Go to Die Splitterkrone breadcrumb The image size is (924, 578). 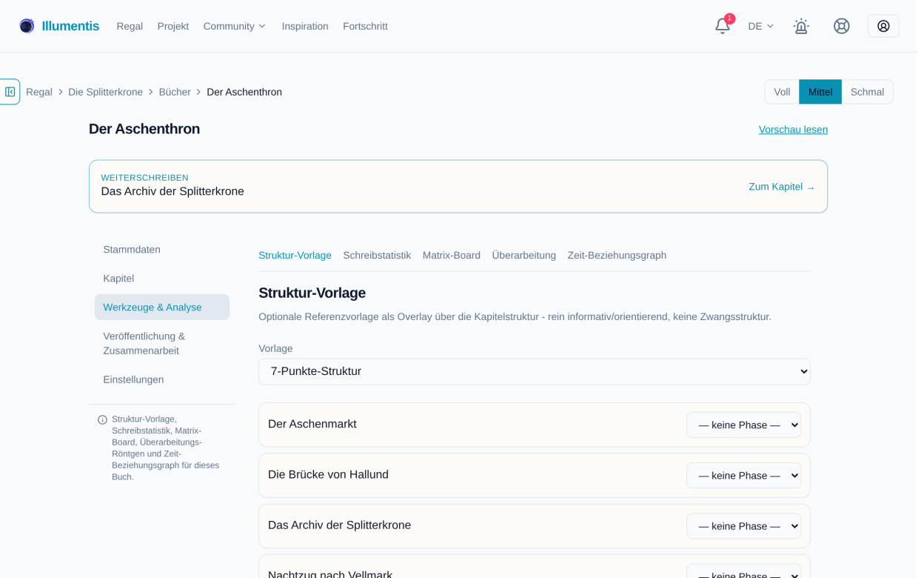107,93
